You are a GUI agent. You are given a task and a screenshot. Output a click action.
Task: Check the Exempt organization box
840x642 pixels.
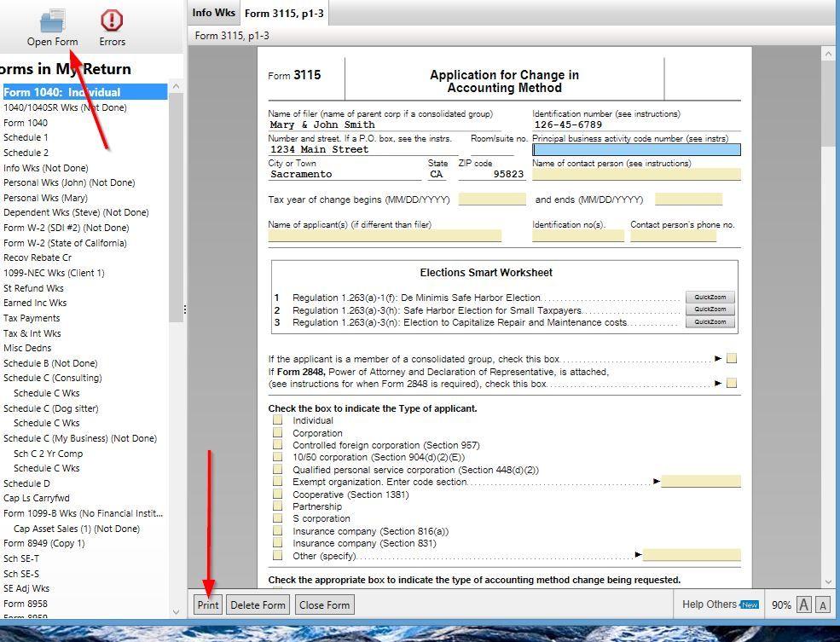pos(277,481)
